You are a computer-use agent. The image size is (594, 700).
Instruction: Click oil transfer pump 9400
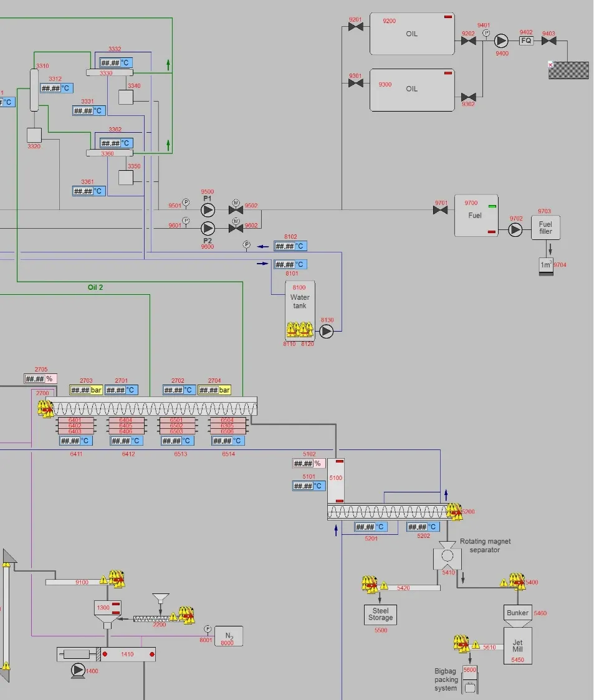501,41
